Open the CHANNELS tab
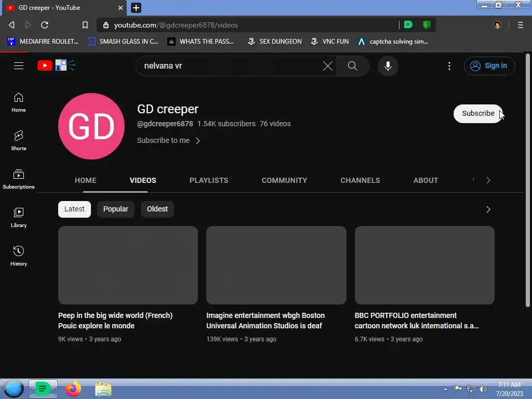 tap(360, 180)
